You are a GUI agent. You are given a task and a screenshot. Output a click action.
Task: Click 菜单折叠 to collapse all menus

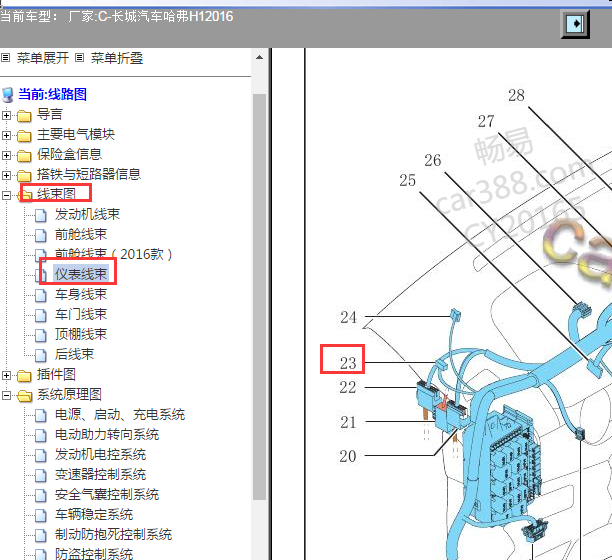[x=117, y=58]
